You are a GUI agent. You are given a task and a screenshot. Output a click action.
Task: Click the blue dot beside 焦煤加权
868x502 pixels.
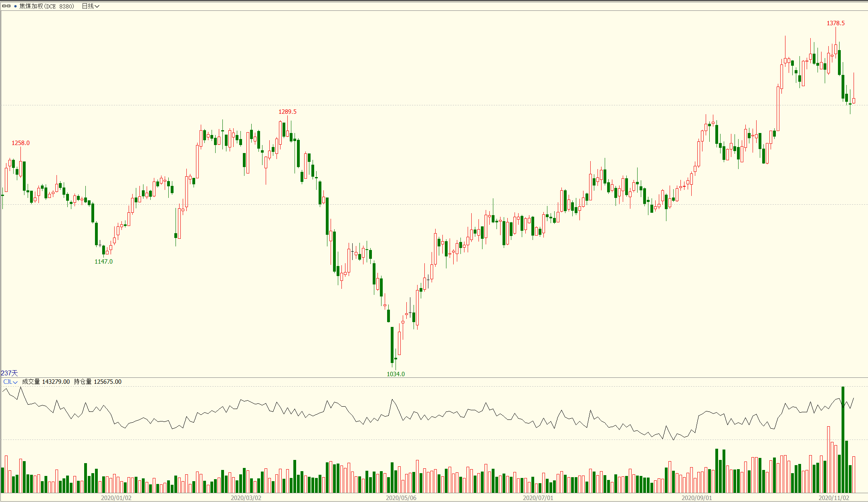(x=16, y=6)
